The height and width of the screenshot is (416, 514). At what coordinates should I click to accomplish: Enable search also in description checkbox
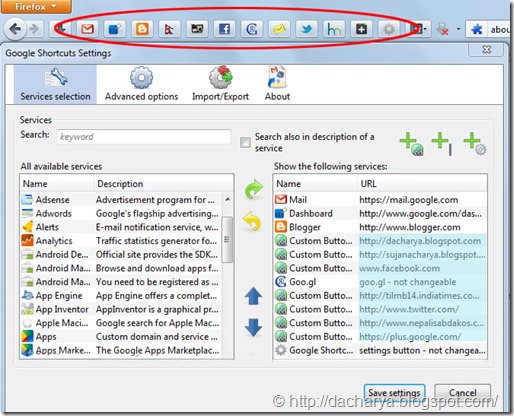point(245,142)
